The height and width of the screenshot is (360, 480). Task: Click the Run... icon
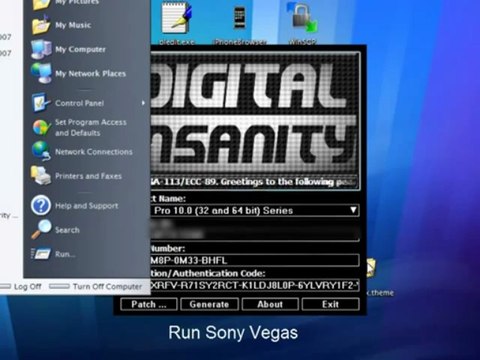coord(41,254)
